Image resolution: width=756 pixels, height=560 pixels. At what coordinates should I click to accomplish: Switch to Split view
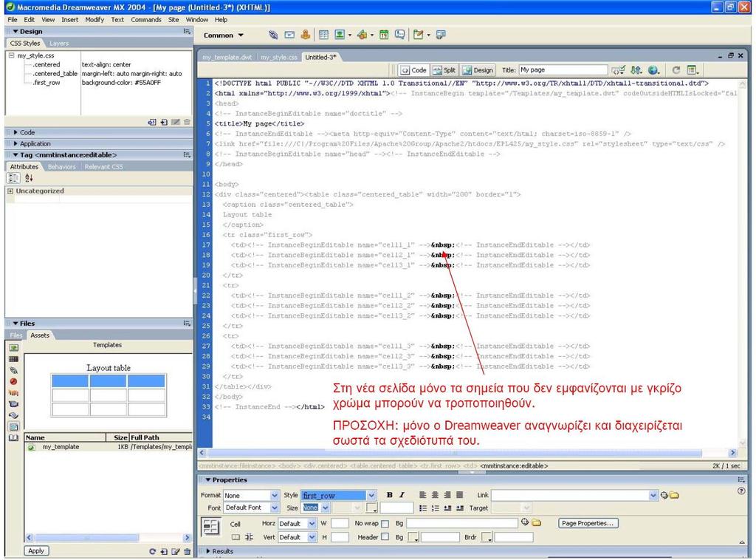click(444, 70)
